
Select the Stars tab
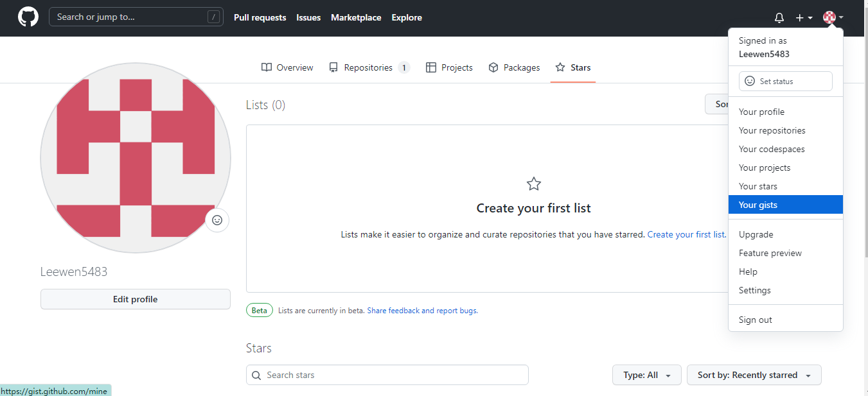coord(573,67)
